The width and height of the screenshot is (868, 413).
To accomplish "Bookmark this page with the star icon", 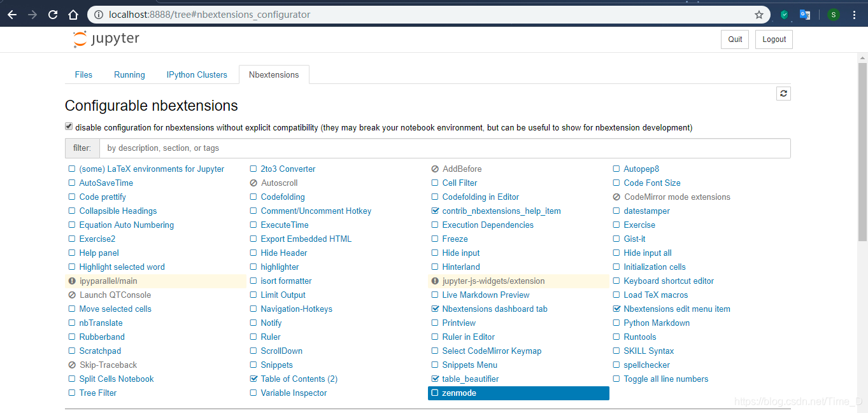I will [x=758, y=14].
